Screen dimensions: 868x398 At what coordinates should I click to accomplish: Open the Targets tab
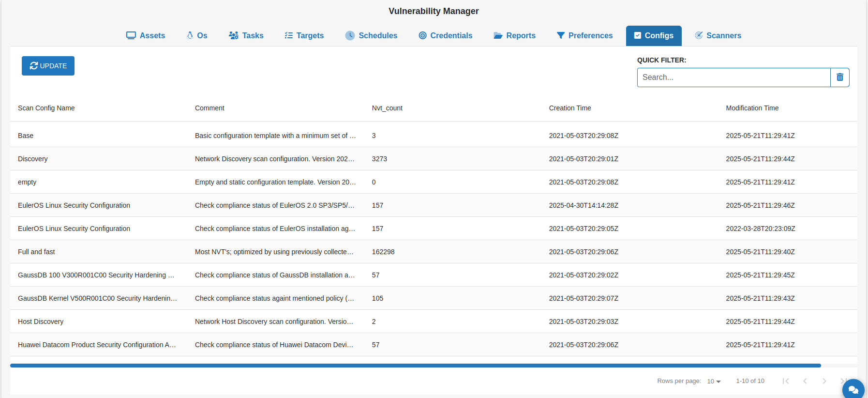[304, 36]
